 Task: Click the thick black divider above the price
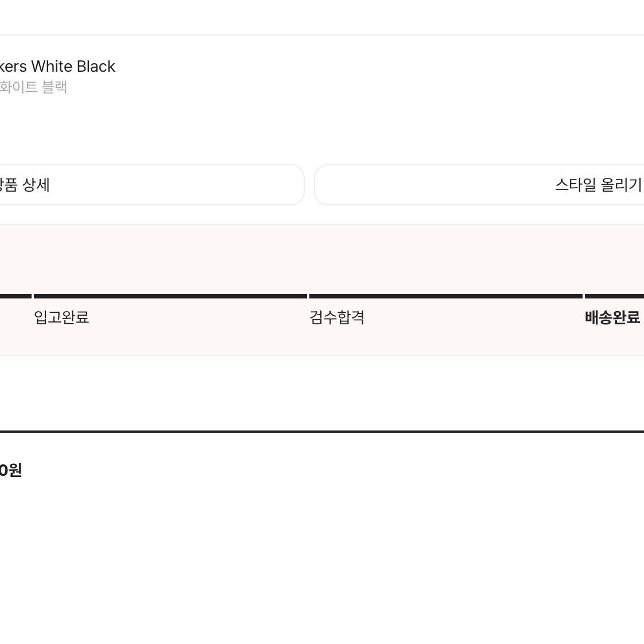point(321,431)
